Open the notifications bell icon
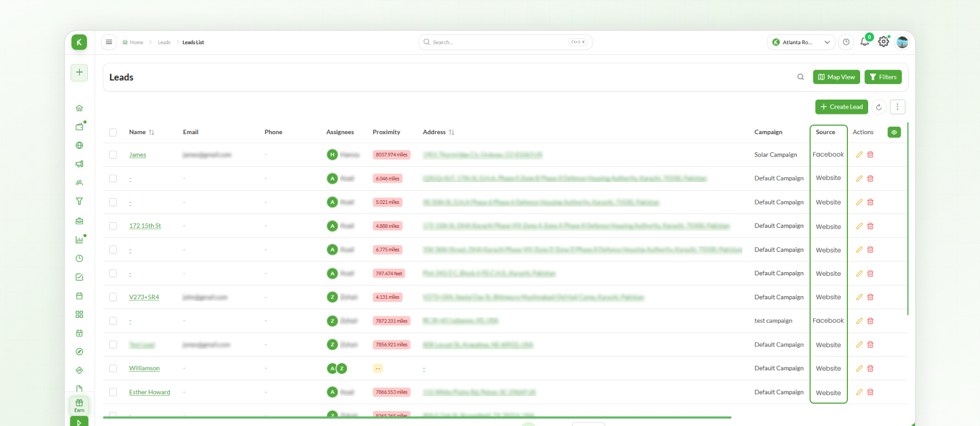The image size is (980, 426). pyautogui.click(x=864, y=42)
